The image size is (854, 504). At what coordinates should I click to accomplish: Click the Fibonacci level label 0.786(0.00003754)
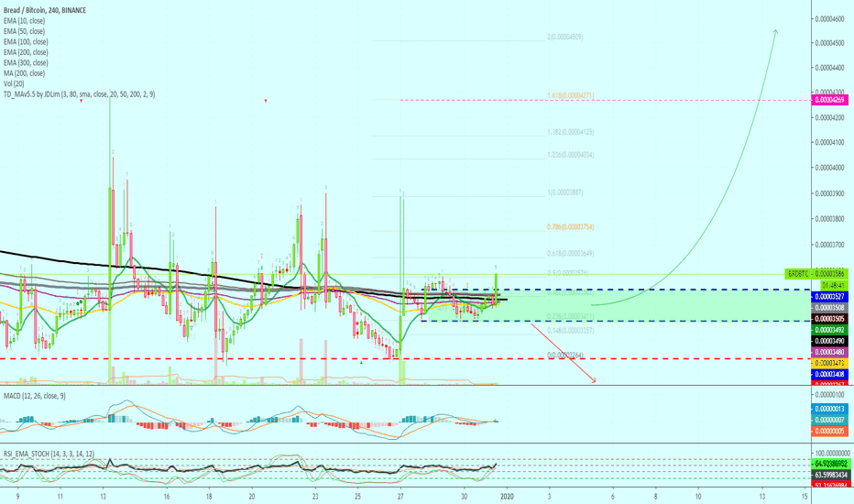571,226
